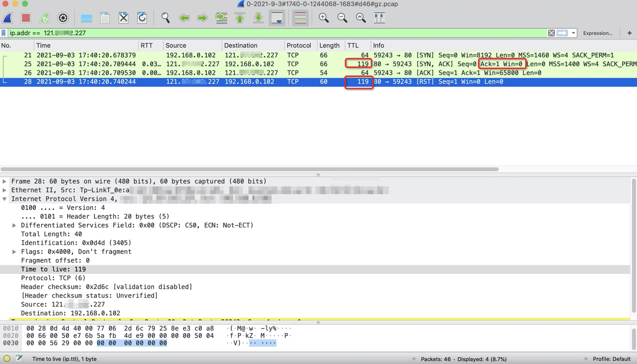
Task: Select '0100 .... = Version: 4' field
Action: point(63,208)
